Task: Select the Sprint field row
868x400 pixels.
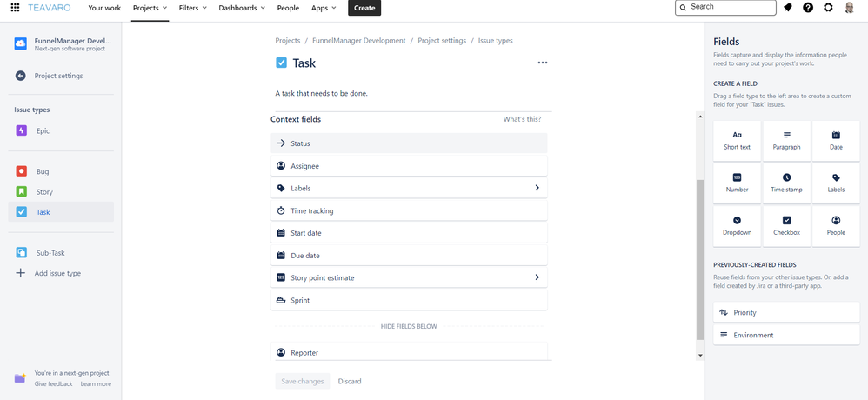Action: tap(409, 300)
